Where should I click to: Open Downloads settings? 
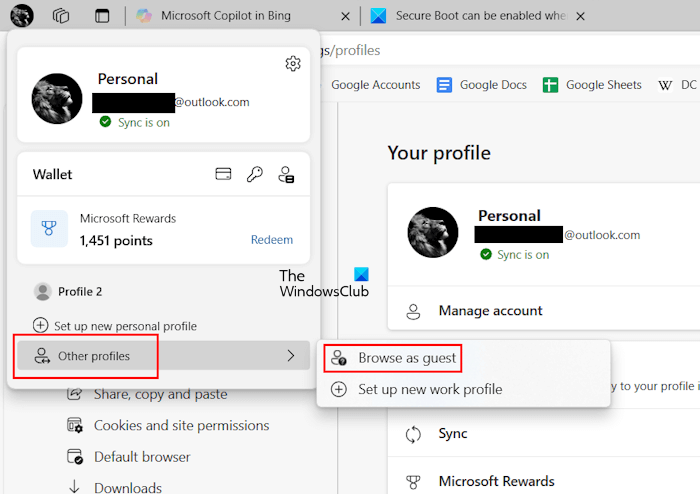click(114, 487)
